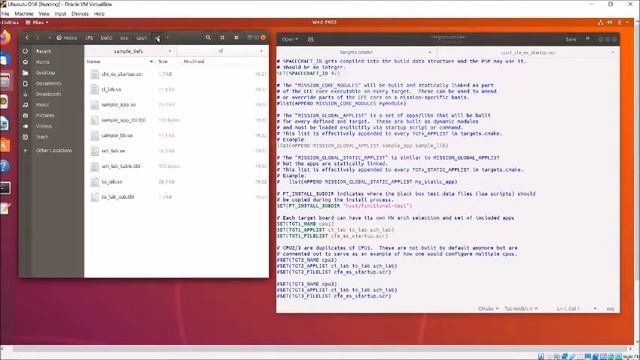Click Home breadcrumb in Files path bar
640x360 pixels.
click(67, 38)
